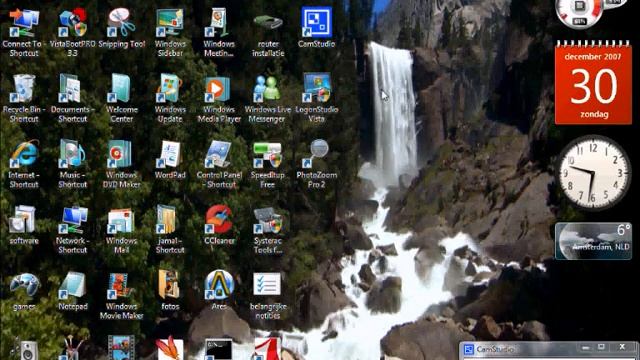Click the CamStudio window title bar
The image size is (640, 360).
[x=549, y=349]
